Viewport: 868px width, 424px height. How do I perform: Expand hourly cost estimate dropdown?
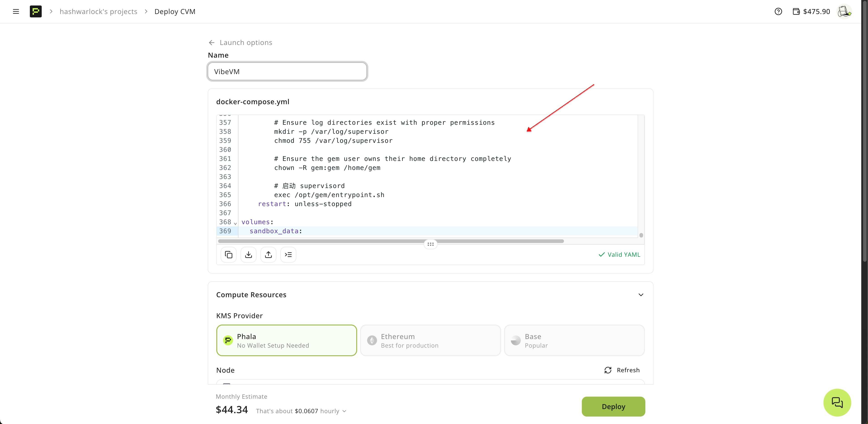coord(344,411)
